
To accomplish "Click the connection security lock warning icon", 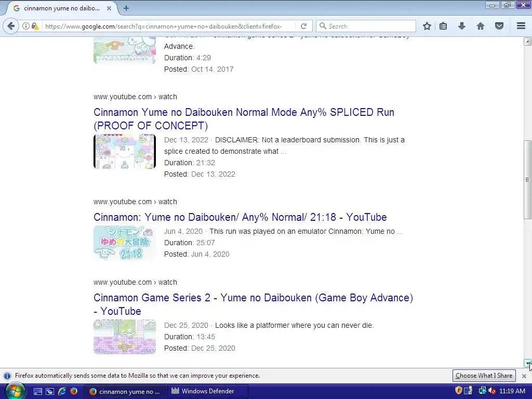I will [35, 26].
